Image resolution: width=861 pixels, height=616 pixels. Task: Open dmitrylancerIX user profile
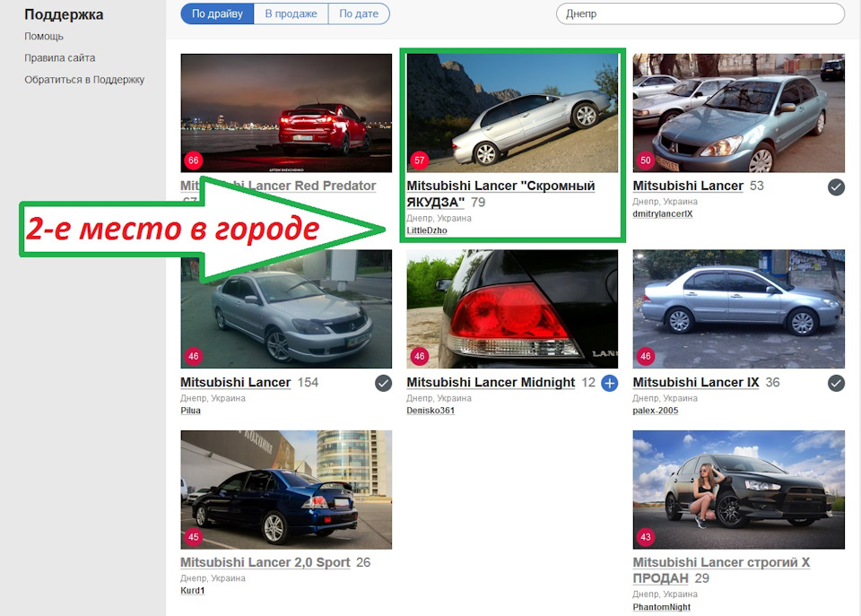662,213
